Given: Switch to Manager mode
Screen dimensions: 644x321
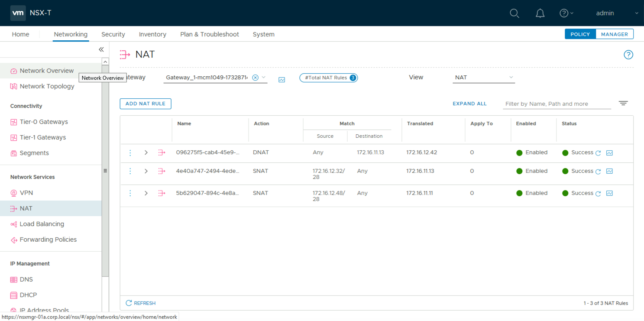Looking at the screenshot, I should pyautogui.click(x=614, y=34).
